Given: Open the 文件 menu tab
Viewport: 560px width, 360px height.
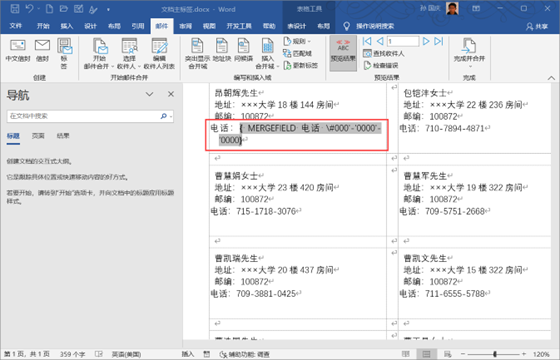Looking at the screenshot, I should click(15, 26).
